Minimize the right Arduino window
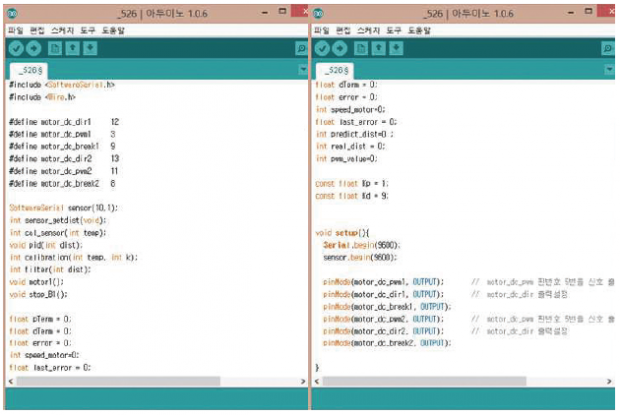The height and width of the screenshot is (415, 620). pos(571,12)
